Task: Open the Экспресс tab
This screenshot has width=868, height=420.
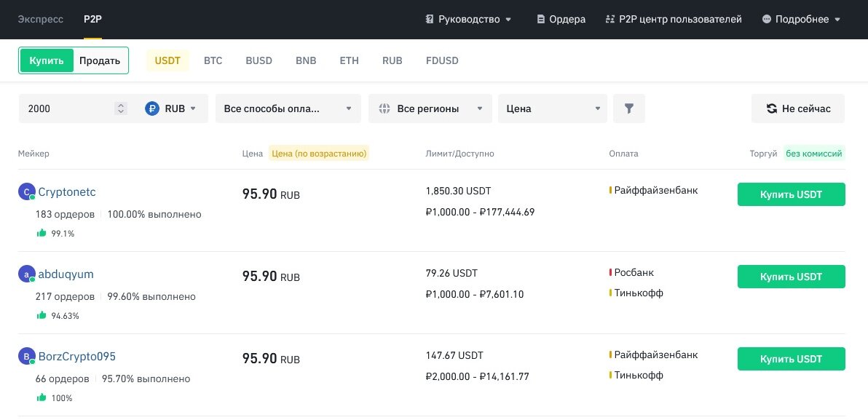Action: pos(41,19)
